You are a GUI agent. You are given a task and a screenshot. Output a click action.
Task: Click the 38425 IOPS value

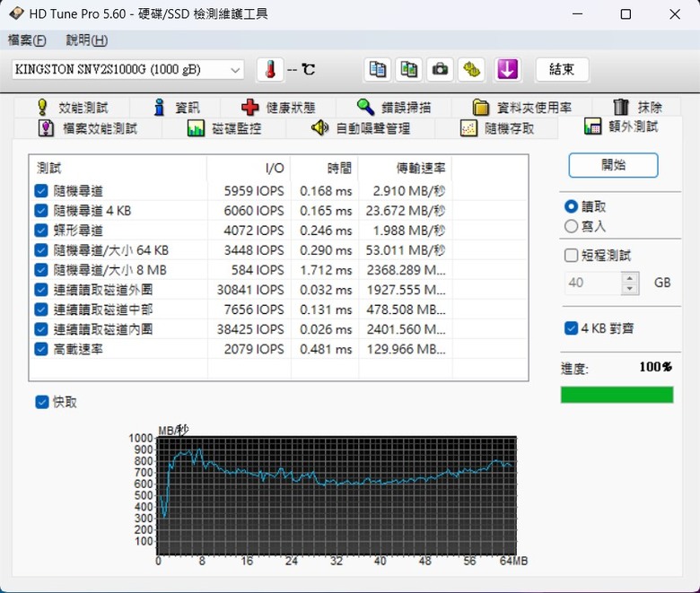coord(250,329)
